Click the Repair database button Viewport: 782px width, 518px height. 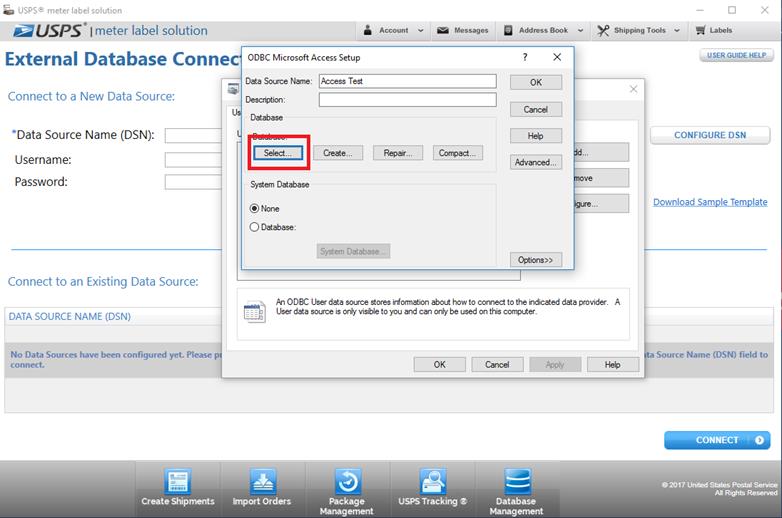pos(397,153)
